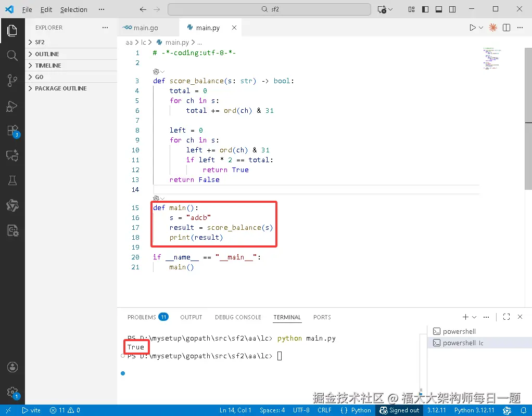The image size is (532, 416).
Task: Open Customize Layout icon
Action: click(412, 9)
